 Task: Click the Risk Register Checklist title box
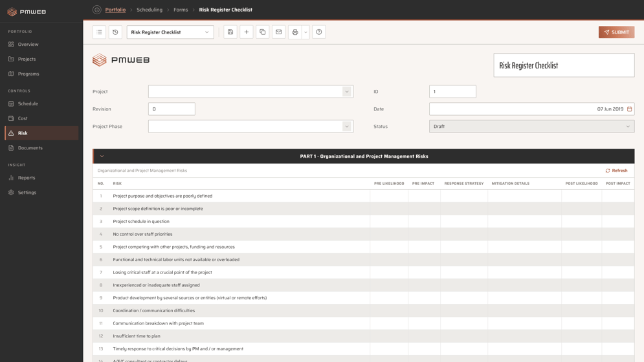click(564, 65)
